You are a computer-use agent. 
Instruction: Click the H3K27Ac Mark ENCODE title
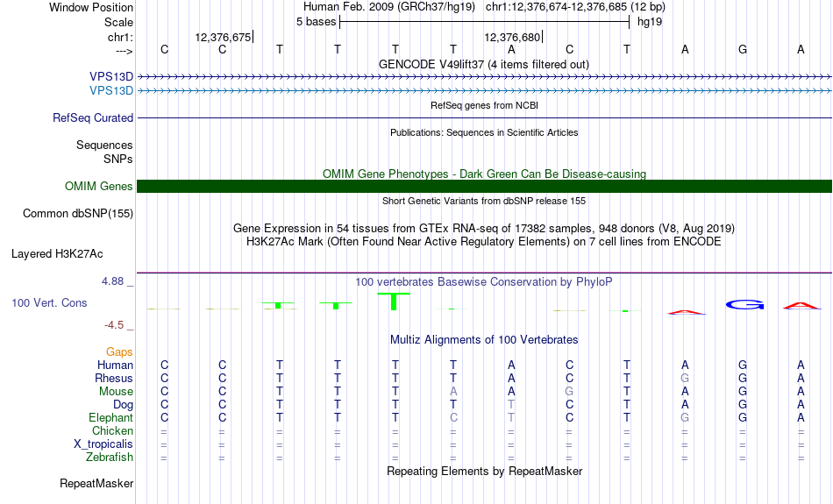pyautogui.click(x=484, y=242)
